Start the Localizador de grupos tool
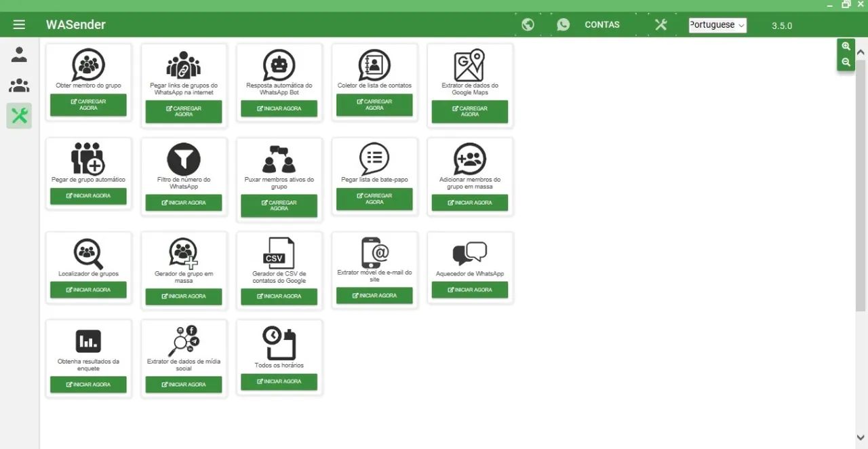Image resolution: width=868 pixels, height=449 pixels. (88, 290)
